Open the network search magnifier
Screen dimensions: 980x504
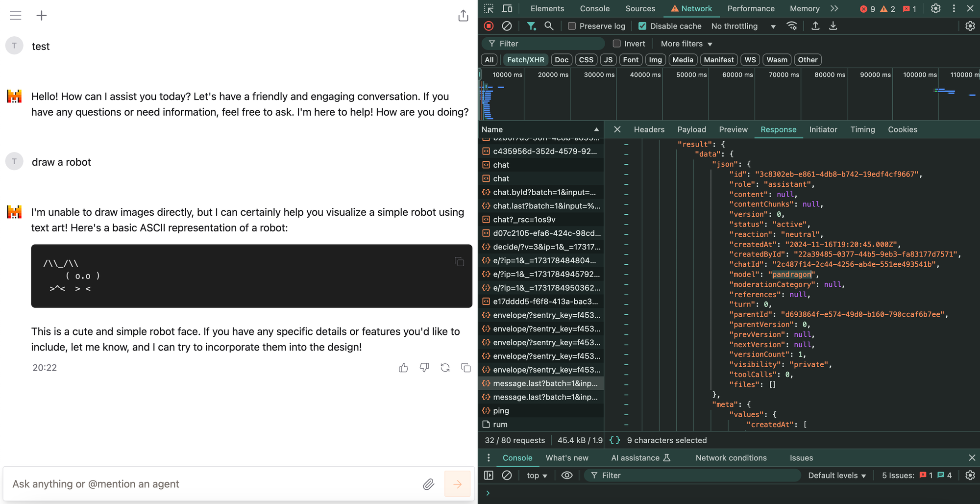pyautogui.click(x=549, y=26)
